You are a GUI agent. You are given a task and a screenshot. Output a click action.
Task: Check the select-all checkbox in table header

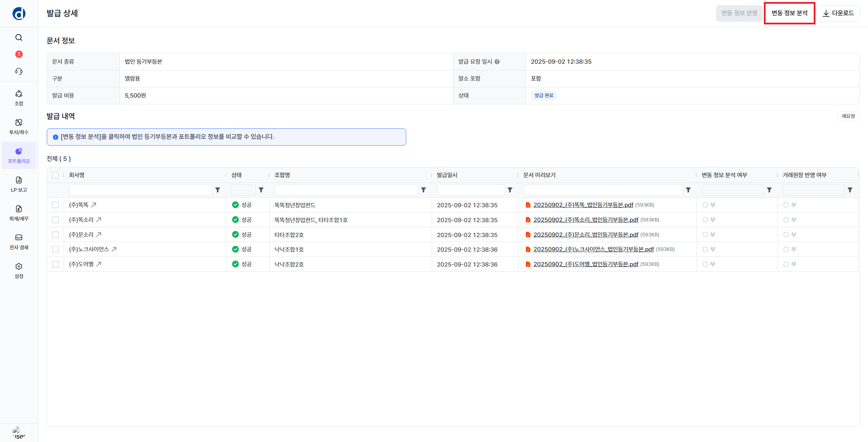[56, 175]
